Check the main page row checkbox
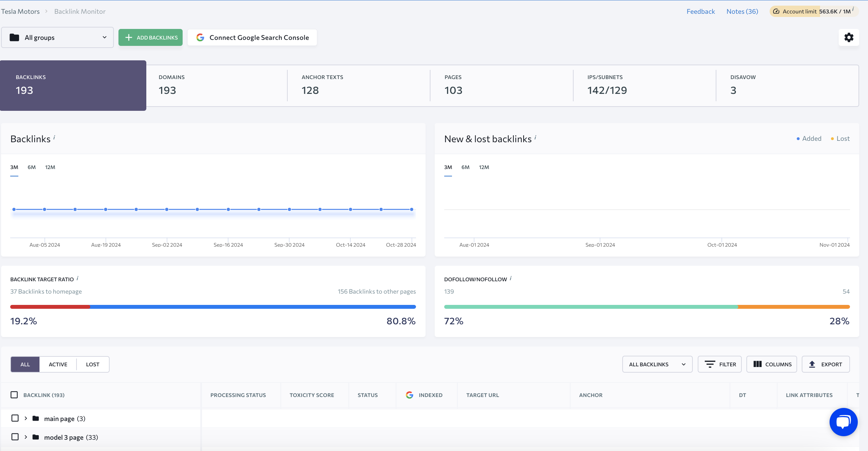Screen dimensions: 868x451 (15, 418)
